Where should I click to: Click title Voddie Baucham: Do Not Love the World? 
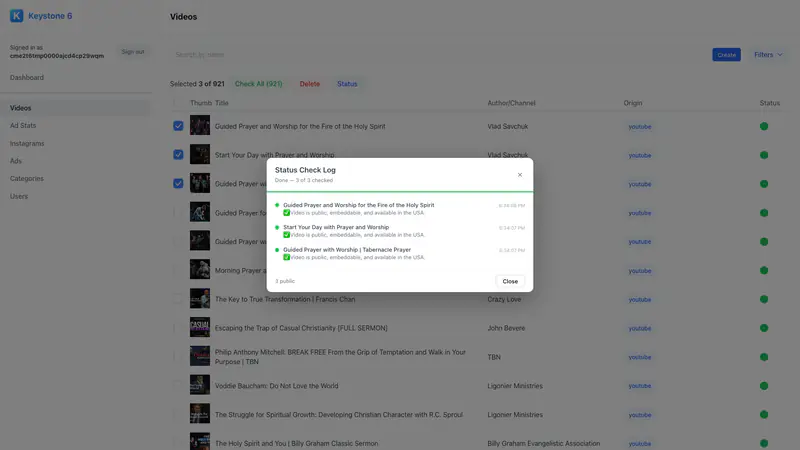(277, 386)
